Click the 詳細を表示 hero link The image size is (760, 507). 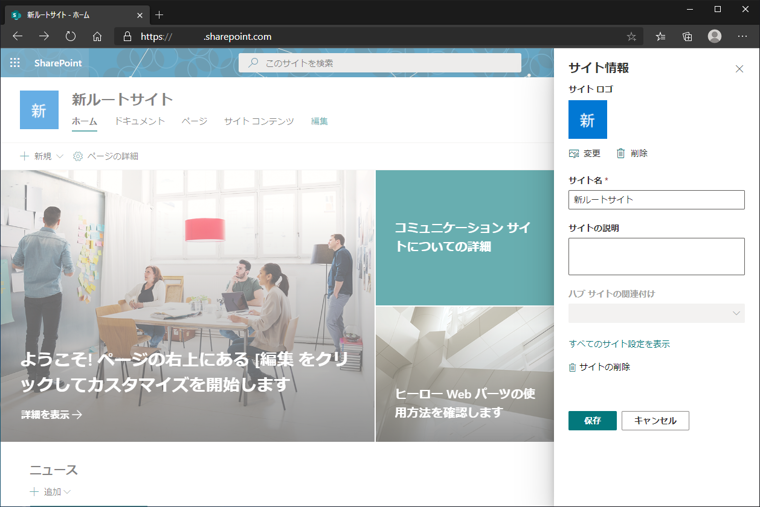(52, 414)
